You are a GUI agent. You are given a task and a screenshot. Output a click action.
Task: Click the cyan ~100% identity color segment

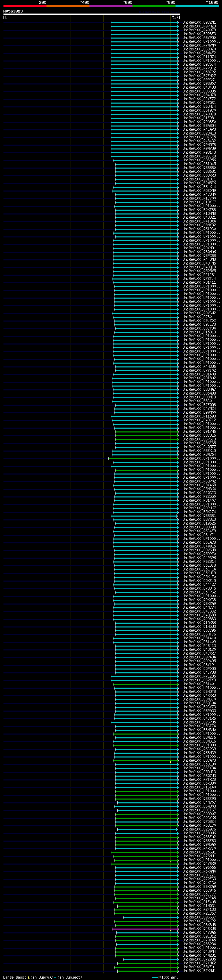[197, 7]
